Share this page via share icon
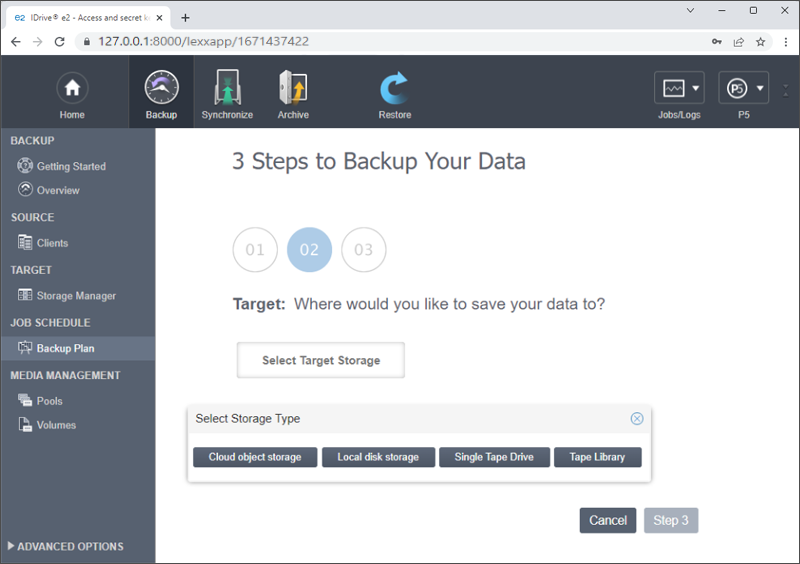Screen dimensions: 800x564 tap(739, 42)
